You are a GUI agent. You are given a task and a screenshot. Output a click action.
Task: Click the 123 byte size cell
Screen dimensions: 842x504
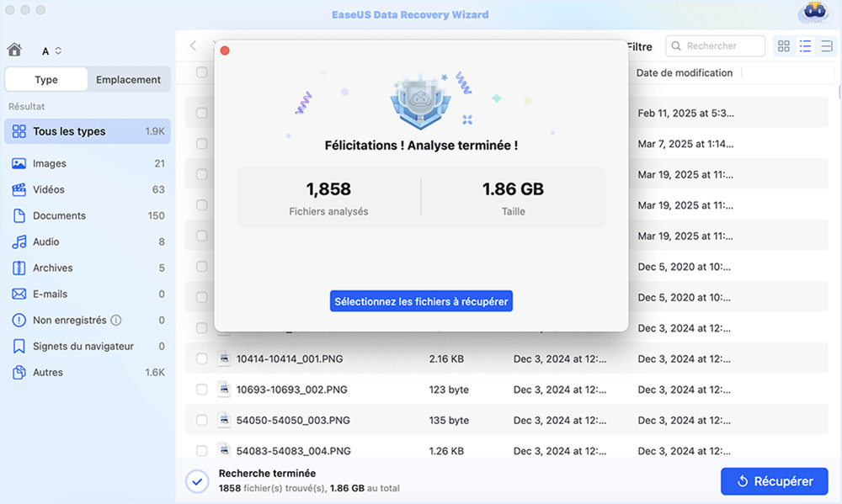point(449,389)
